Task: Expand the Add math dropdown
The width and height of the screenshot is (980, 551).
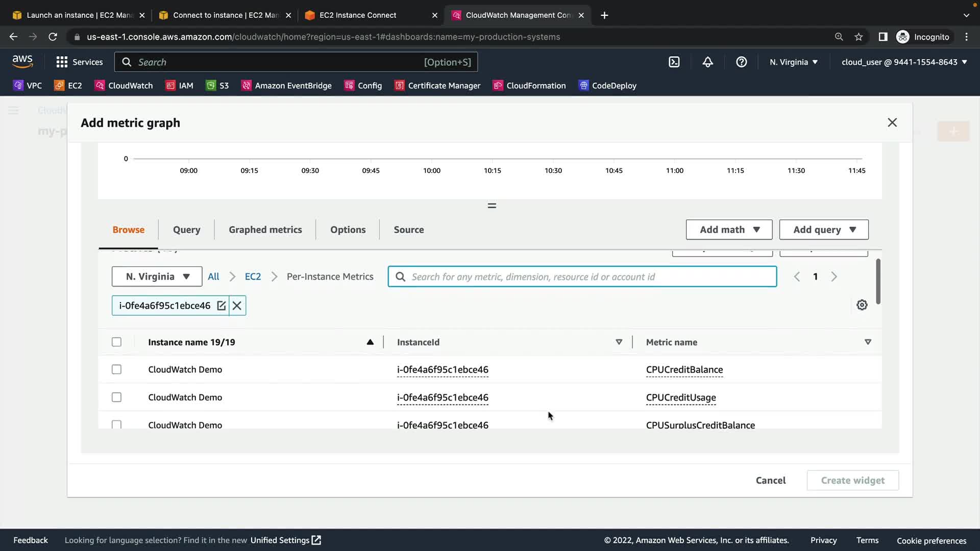Action: 729,230
